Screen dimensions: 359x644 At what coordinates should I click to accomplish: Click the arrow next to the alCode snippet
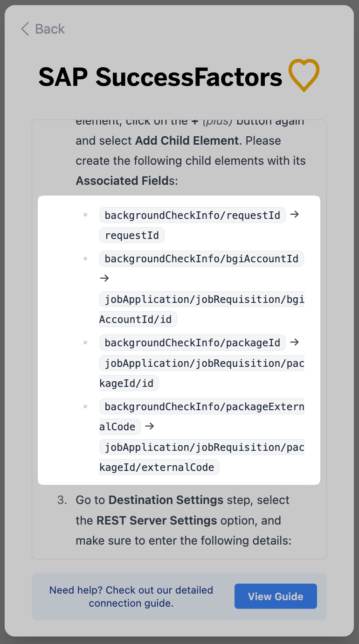149,426
